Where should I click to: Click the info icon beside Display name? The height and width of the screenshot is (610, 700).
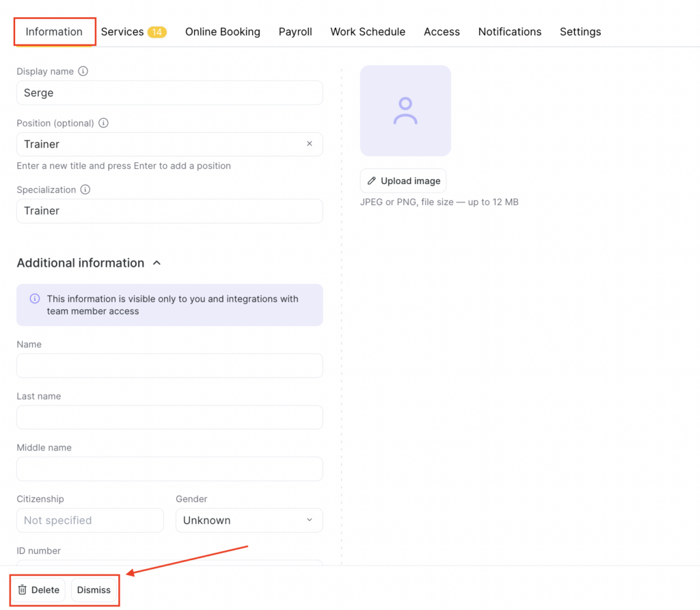(x=83, y=71)
